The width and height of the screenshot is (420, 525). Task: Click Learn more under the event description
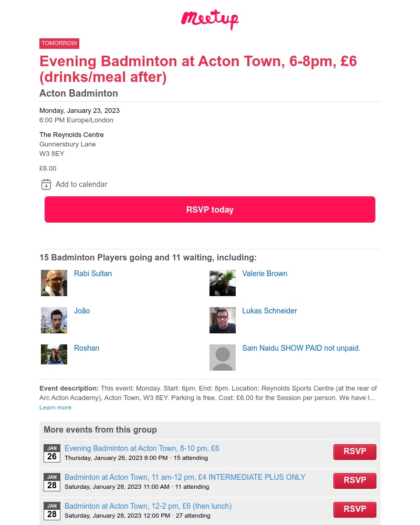[55, 407]
